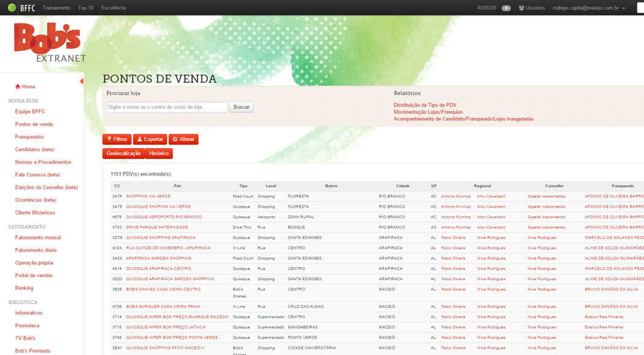Open QUIOSQUE HIPER BOM PREÇO PONTA VERDE
Screen dimensions: 644x355
(x=172, y=337)
